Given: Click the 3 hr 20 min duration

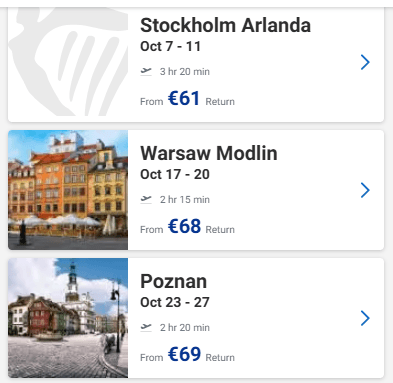Looking at the screenshot, I should [x=185, y=72].
